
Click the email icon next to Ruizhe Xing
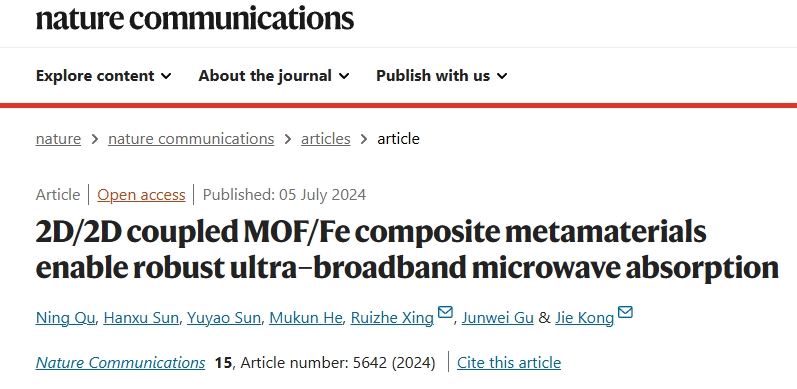[x=445, y=312]
